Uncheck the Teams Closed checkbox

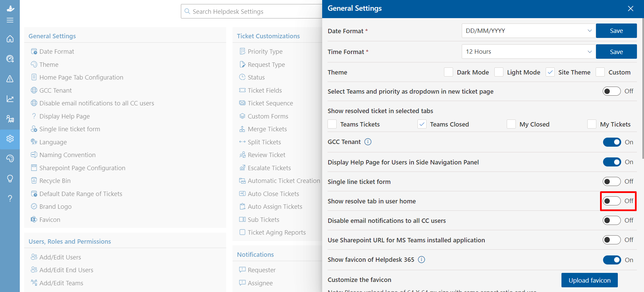tap(422, 124)
